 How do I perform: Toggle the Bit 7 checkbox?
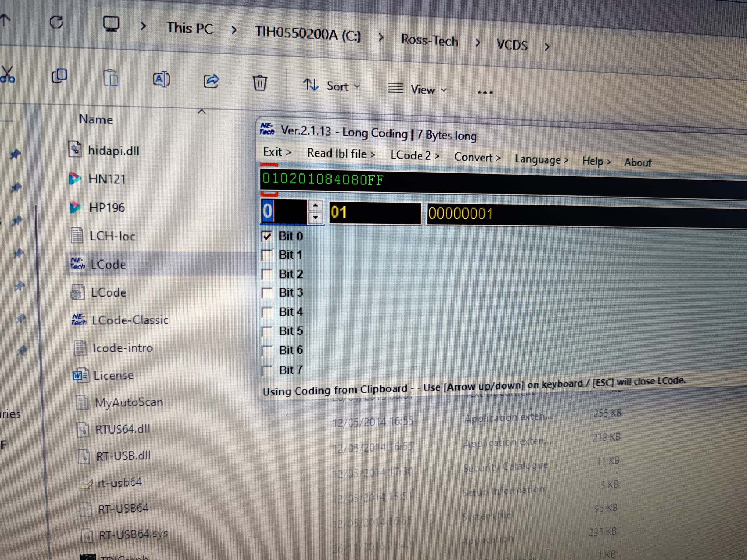pos(267,370)
